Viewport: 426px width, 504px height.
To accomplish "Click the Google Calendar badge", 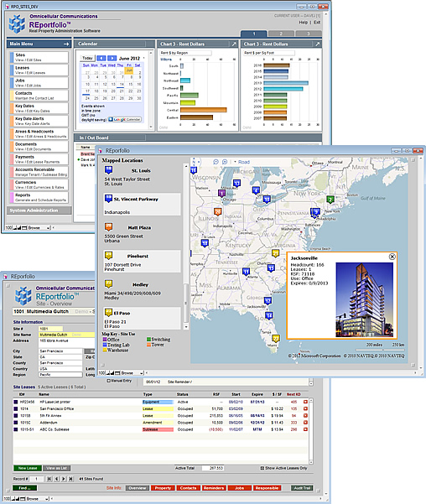I will tap(125, 119).
